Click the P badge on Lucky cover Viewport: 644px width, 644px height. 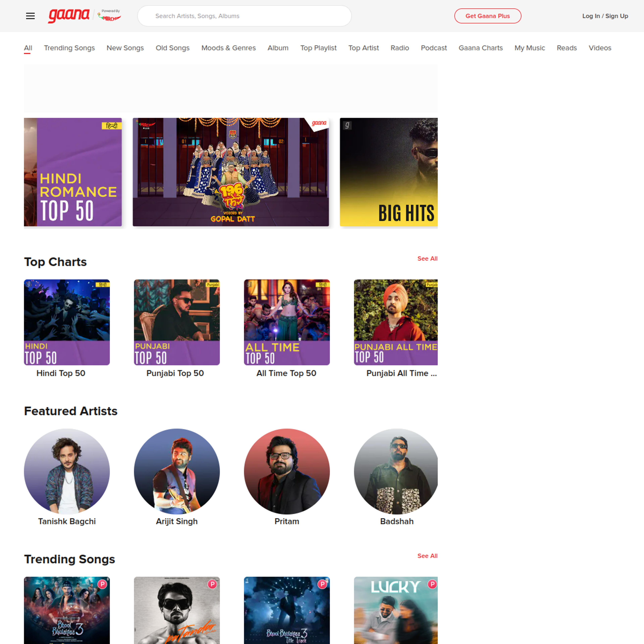(x=432, y=584)
